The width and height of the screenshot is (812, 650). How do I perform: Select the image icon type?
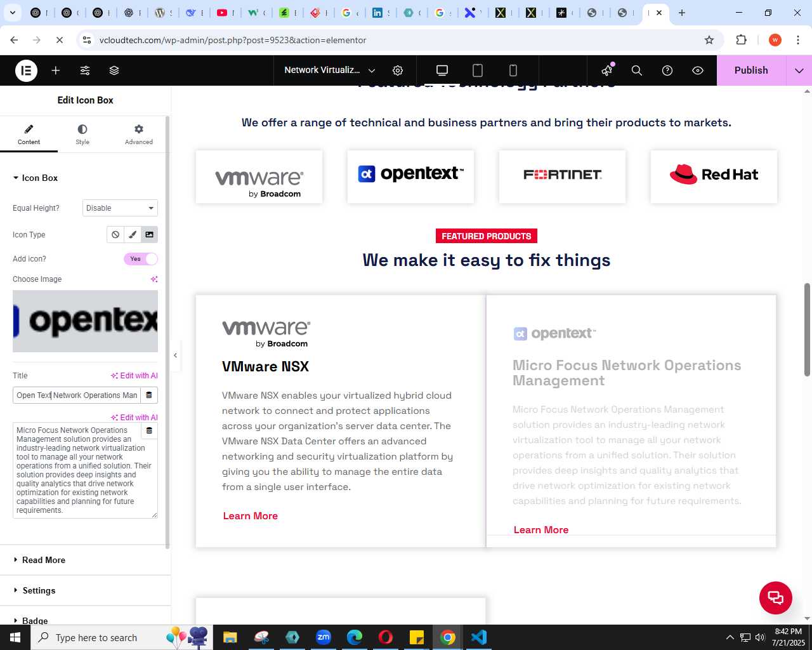point(149,235)
